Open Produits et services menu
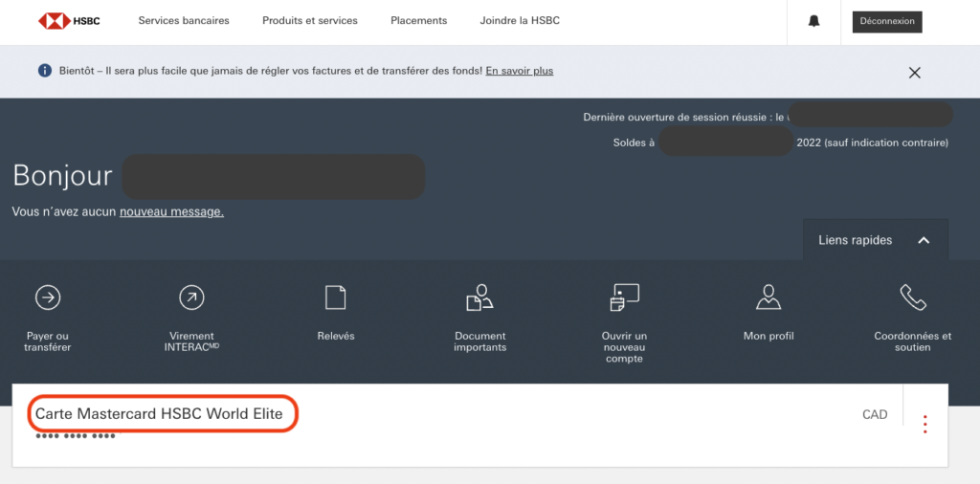Screen dimensions: 980x484 pos(310,21)
